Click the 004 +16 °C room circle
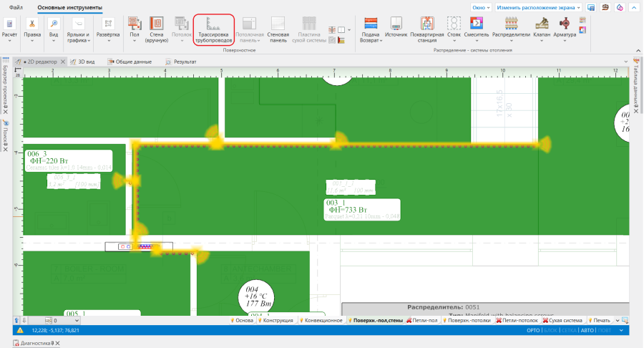This screenshot has width=644, height=348. 256,296
